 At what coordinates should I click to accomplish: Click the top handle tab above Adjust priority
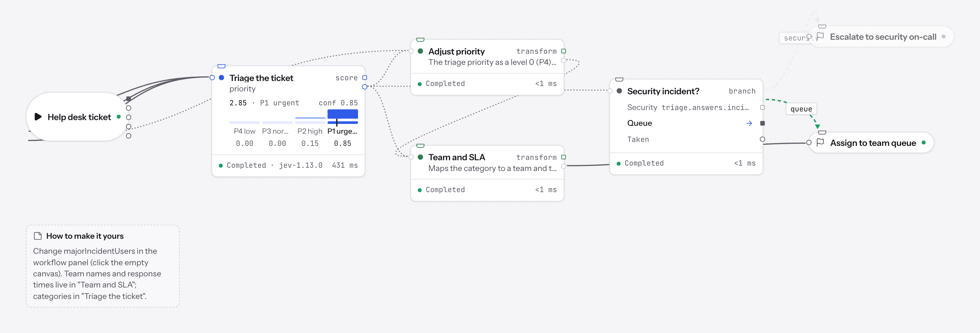click(x=420, y=39)
